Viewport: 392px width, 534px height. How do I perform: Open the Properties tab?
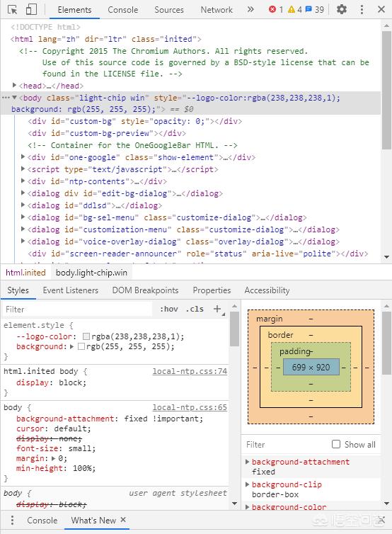212,290
